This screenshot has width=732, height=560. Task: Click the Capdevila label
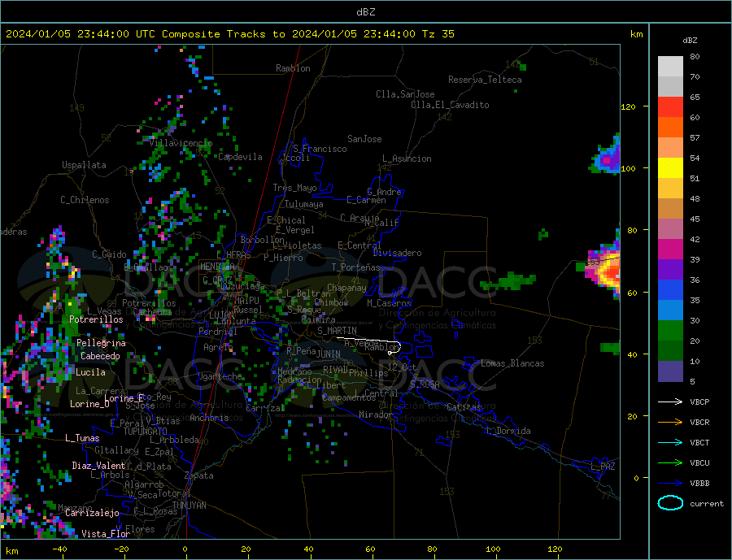(x=241, y=157)
